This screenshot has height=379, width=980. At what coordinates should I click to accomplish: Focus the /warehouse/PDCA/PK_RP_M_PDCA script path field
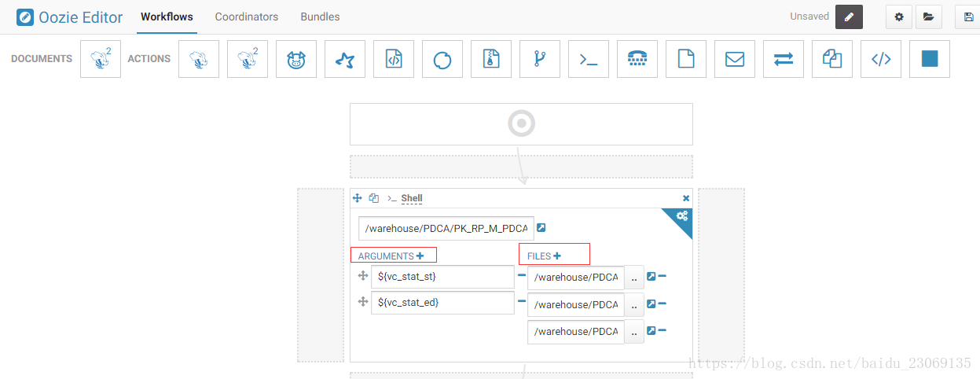click(446, 228)
